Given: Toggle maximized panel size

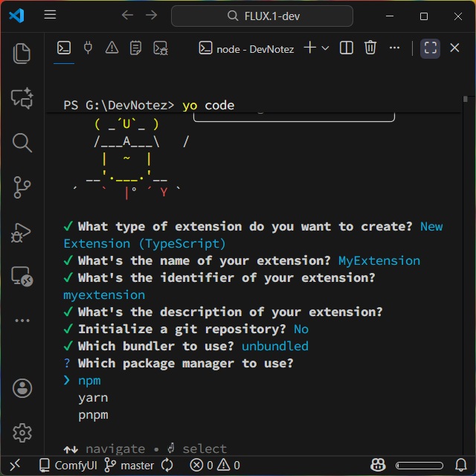Looking at the screenshot, I should [430, 48].
